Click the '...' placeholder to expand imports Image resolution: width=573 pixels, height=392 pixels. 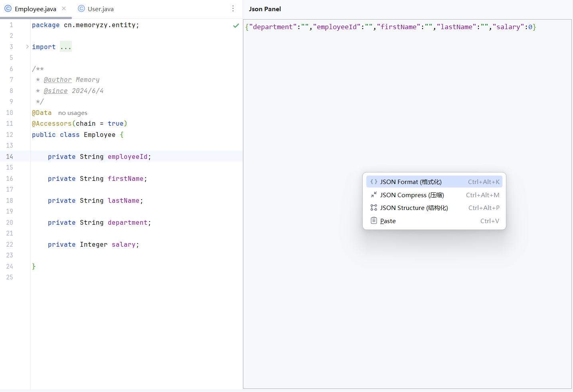[65, 47]
